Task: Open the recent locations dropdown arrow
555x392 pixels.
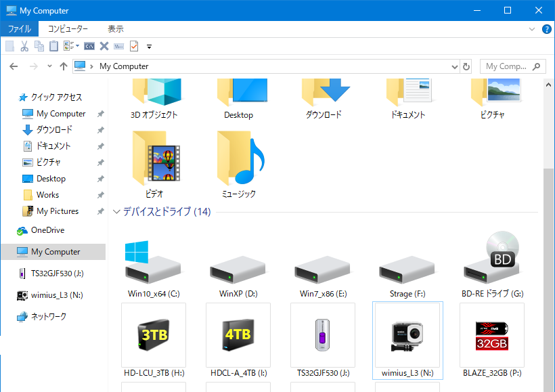Action: (49, 66)
